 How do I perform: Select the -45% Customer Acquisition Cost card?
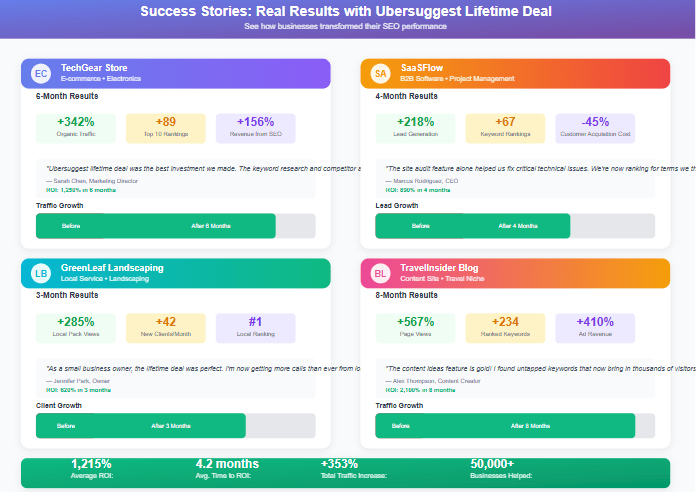pos(595,128)
